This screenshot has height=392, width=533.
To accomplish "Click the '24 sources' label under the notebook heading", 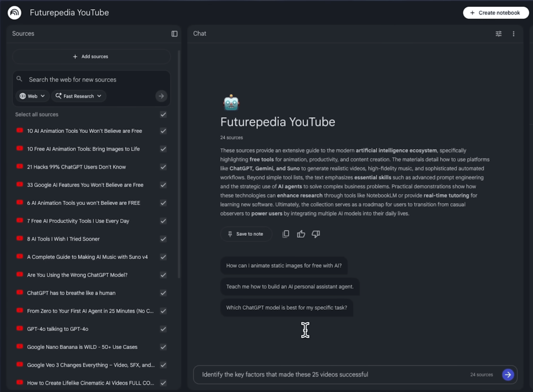I will (231, 138).
